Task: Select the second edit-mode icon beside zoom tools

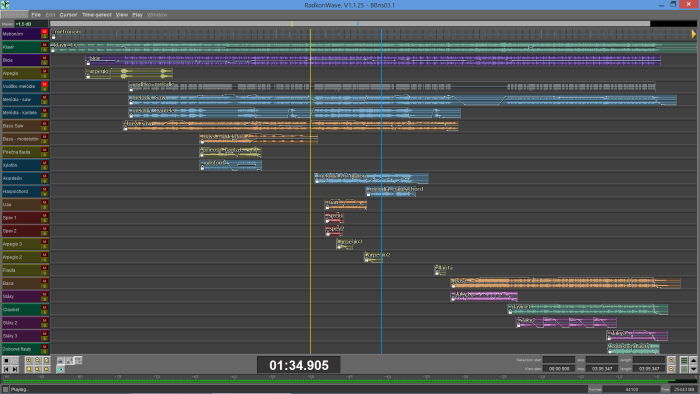Action: pos(70,361)
